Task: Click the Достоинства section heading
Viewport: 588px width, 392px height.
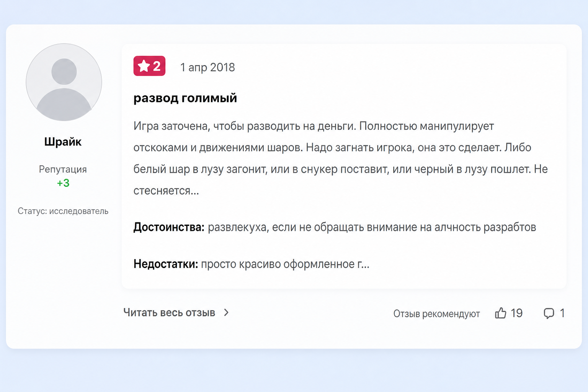Action: pyautogui.click(x=169, y=227)
